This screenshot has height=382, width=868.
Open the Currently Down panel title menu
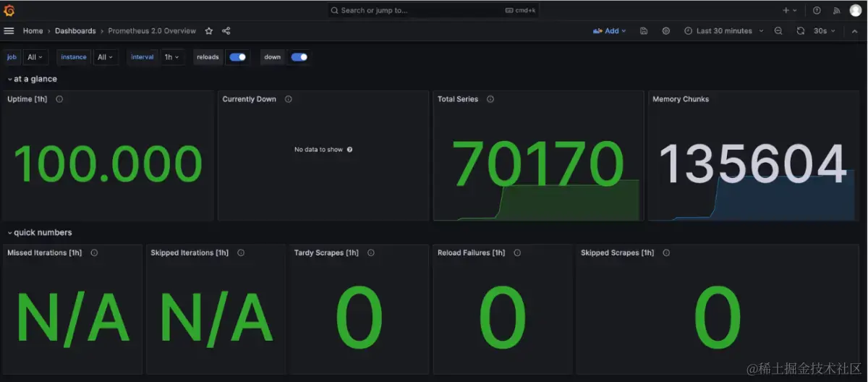[x=249, y=99]
